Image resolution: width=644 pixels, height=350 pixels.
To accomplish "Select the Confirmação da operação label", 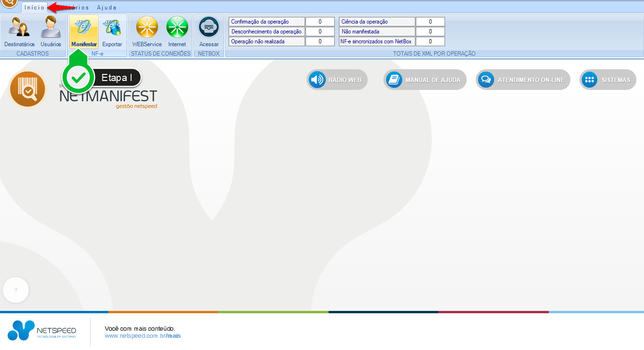I will pos(267,22).
